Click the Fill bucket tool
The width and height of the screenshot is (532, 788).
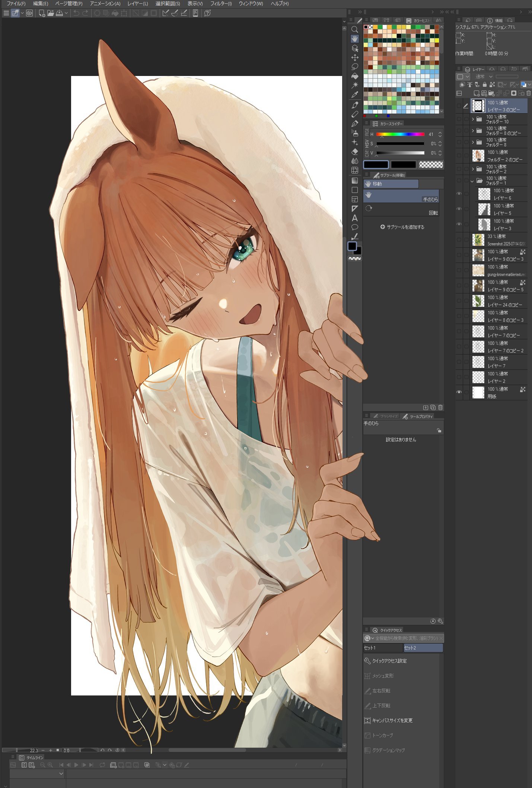pos(355,76)
